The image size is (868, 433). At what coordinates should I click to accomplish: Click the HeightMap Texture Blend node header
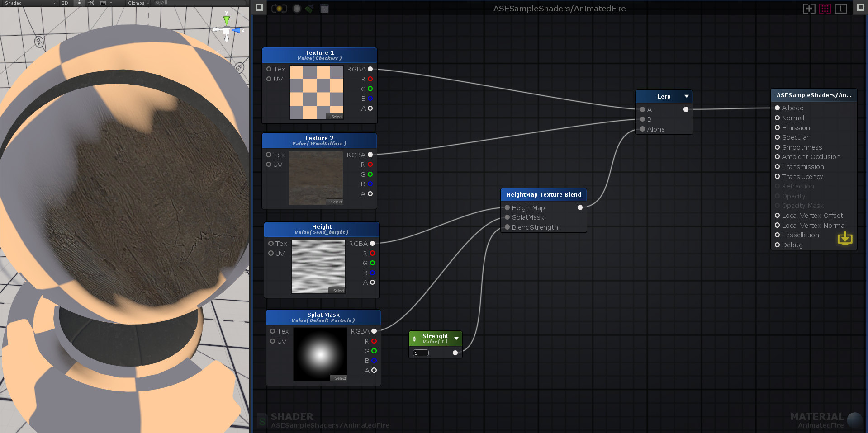click(544, 195)
